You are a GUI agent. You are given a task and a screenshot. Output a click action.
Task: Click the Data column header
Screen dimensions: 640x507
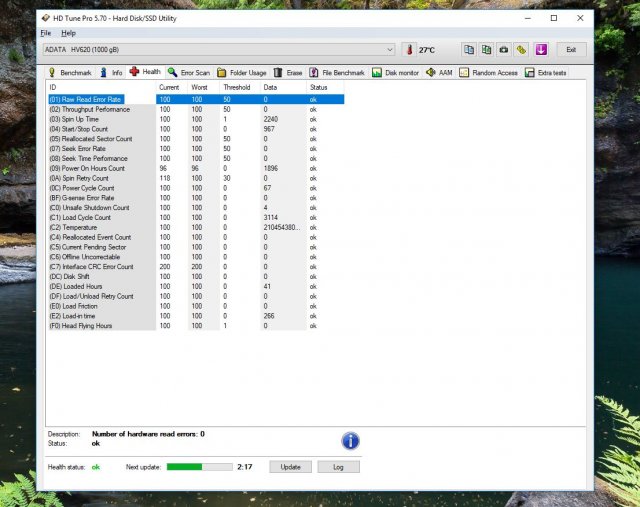pos(283,87)
